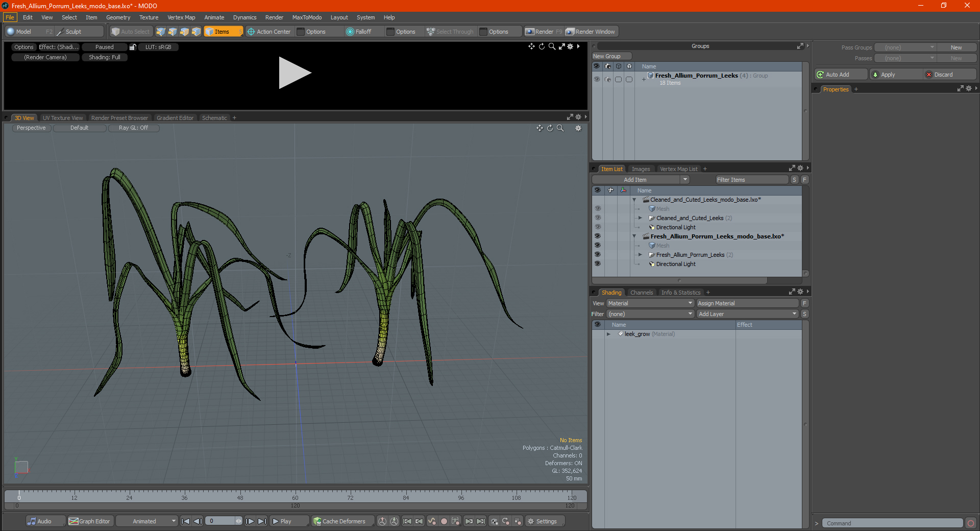Switch to Model mode

pos(29,32)
